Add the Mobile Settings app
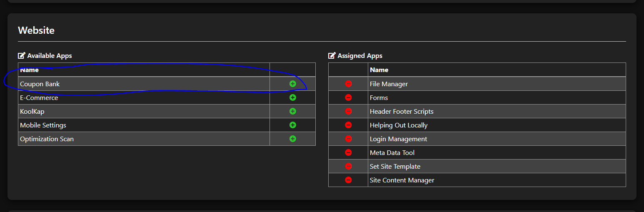The width and height of the screenshot is (644, 212). (x=292, y=125)
